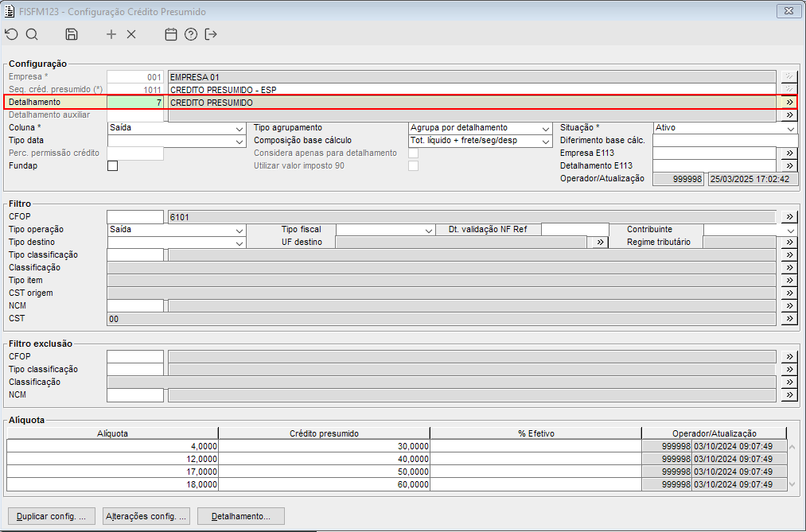Click the document icon in title bar
The image size is (806, 532).
pos(9,11)
